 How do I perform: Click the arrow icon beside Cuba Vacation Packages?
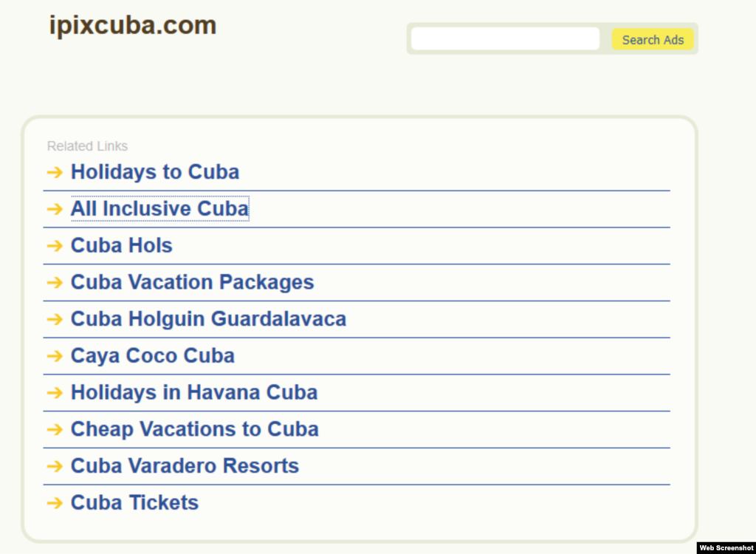55,283
